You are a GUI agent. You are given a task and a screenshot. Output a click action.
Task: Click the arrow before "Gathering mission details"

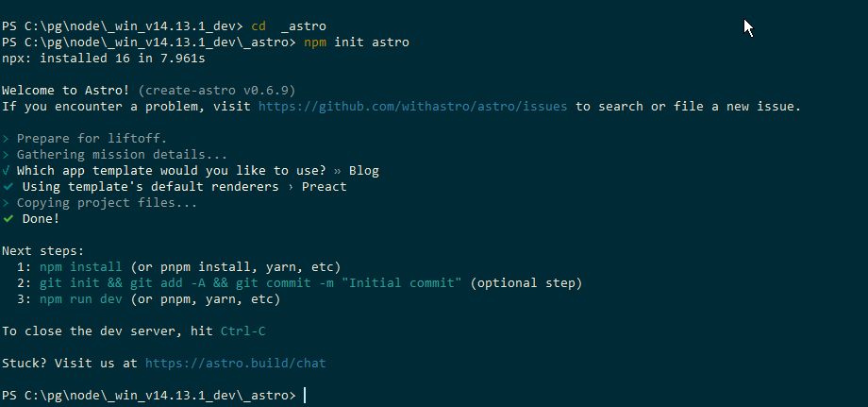[x=6, y=155]
